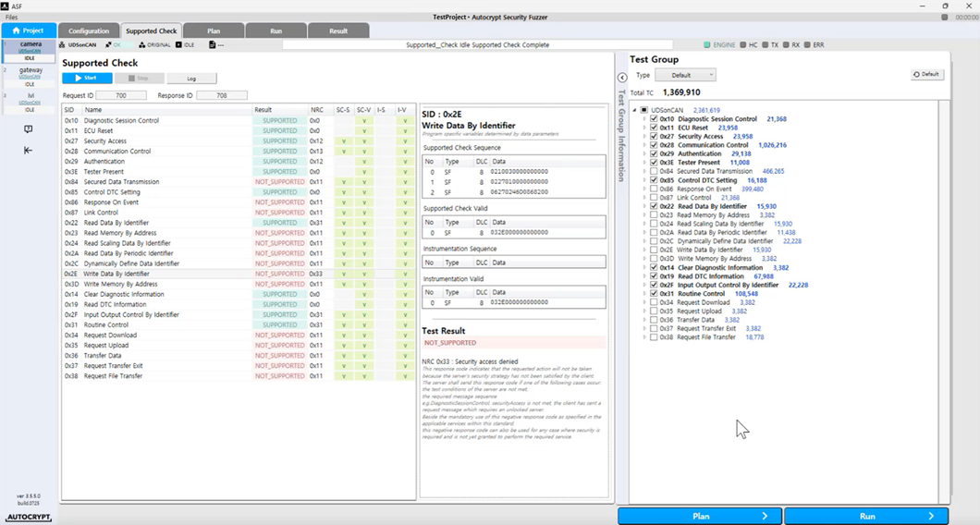Screen dimensions: 980x525
Task: Open the Type dropdown in Test Group
Action: click(687, 75)
